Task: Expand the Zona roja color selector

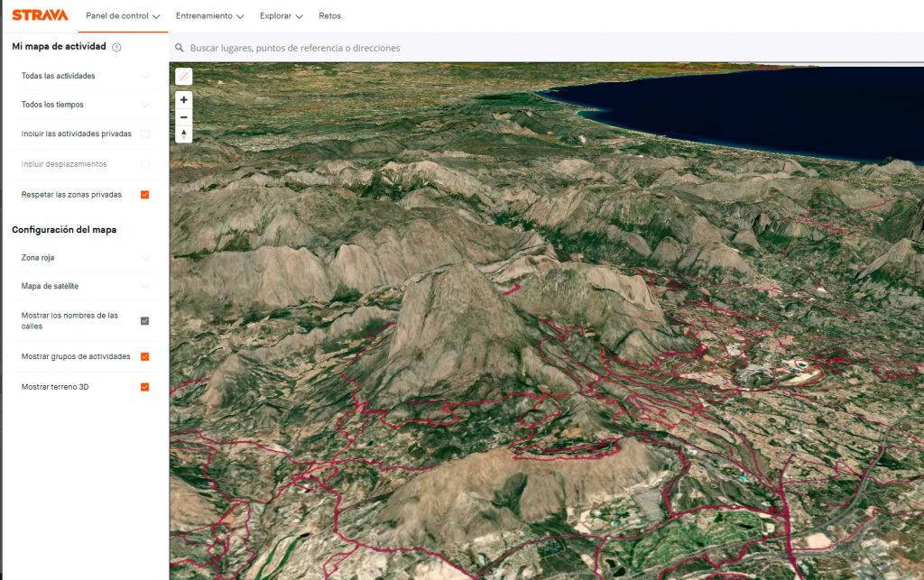Action: click(85, 258)
